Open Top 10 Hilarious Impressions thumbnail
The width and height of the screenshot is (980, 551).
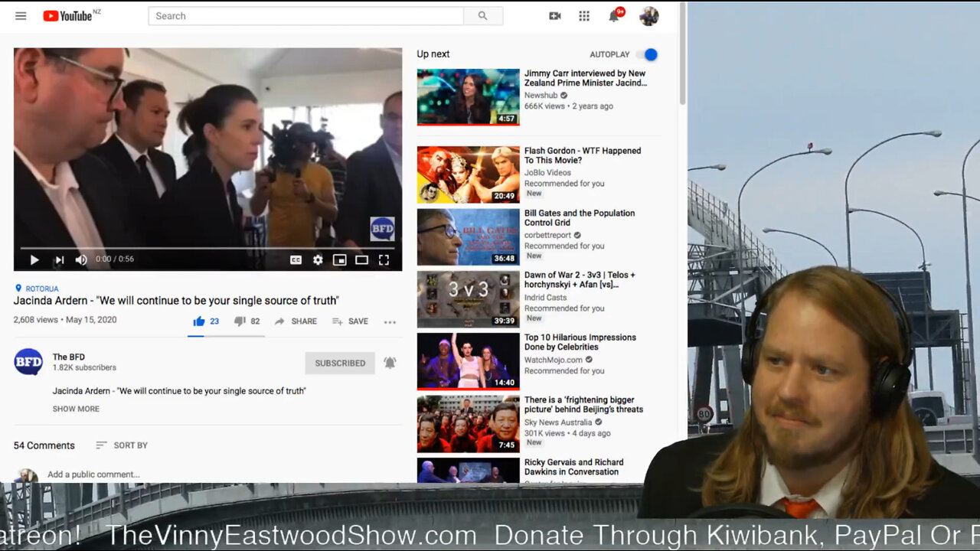[468, 361]
